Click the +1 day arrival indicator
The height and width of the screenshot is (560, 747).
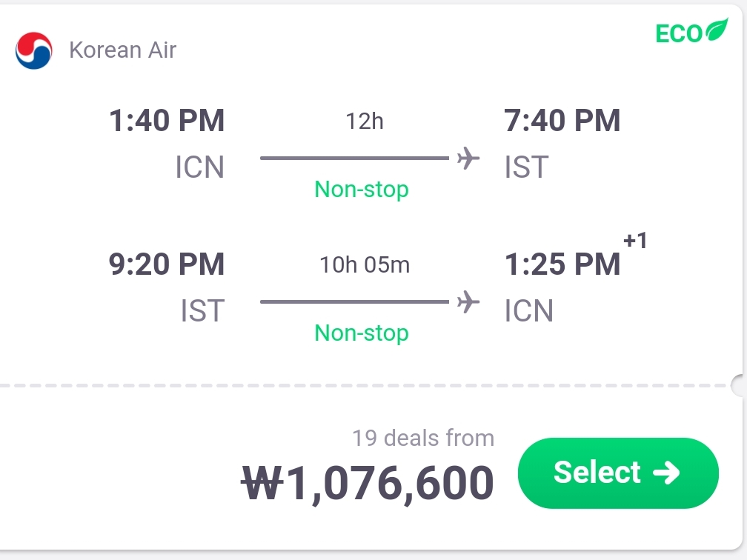pos(635,241)
